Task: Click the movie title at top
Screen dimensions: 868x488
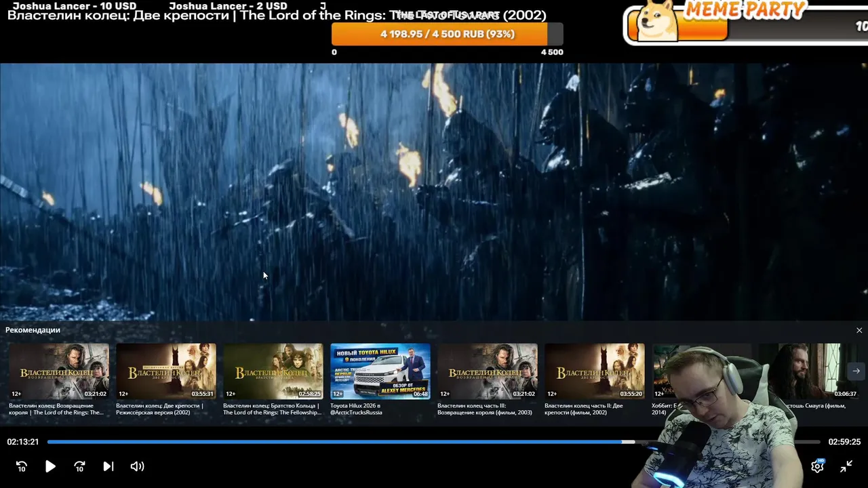Action: [x=277, y=15]
